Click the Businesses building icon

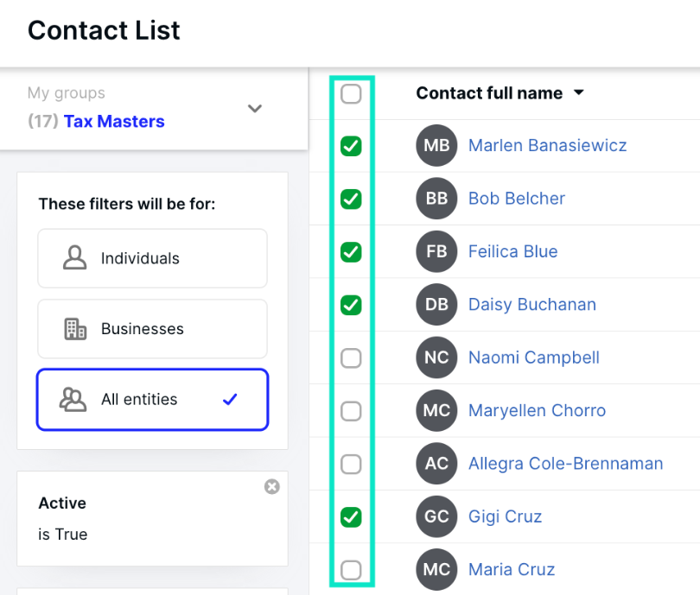coord(75,329)
